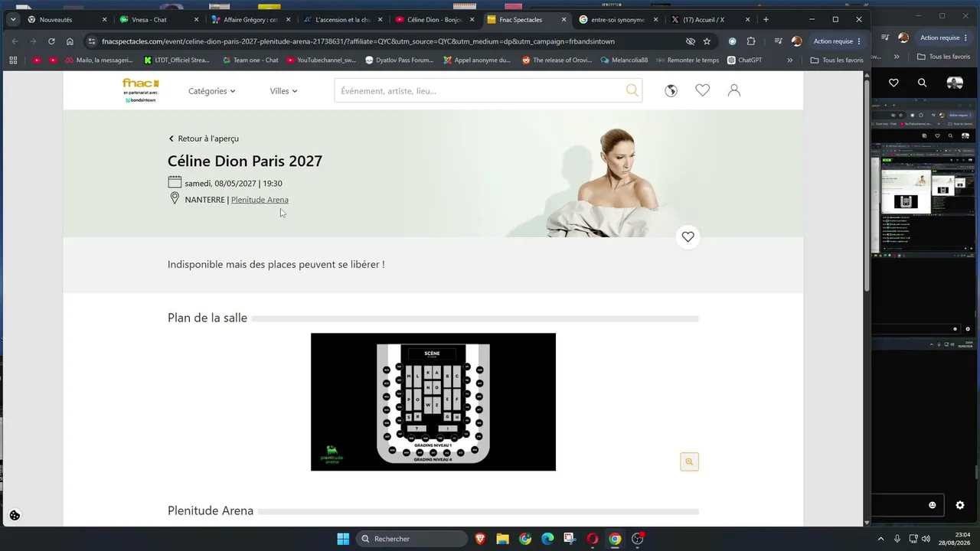
Task: Click the search magnifier icon in search field
Action: (x=632, y=90)
